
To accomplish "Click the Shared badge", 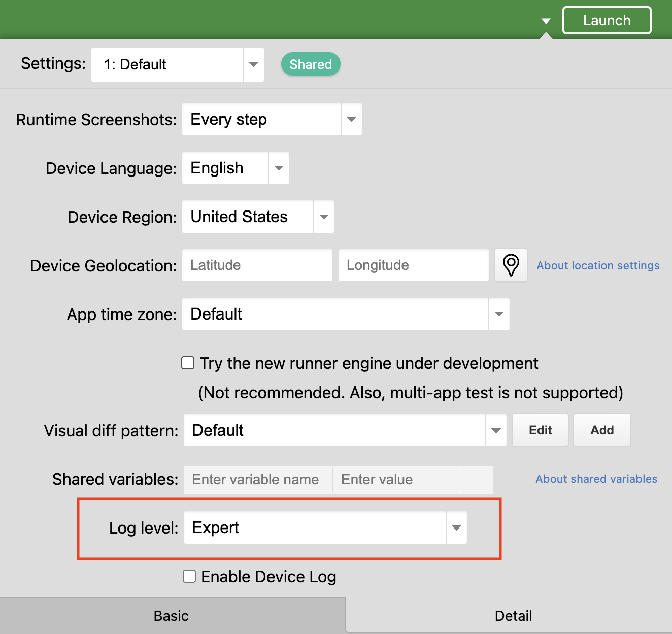I will coord(311,64).
